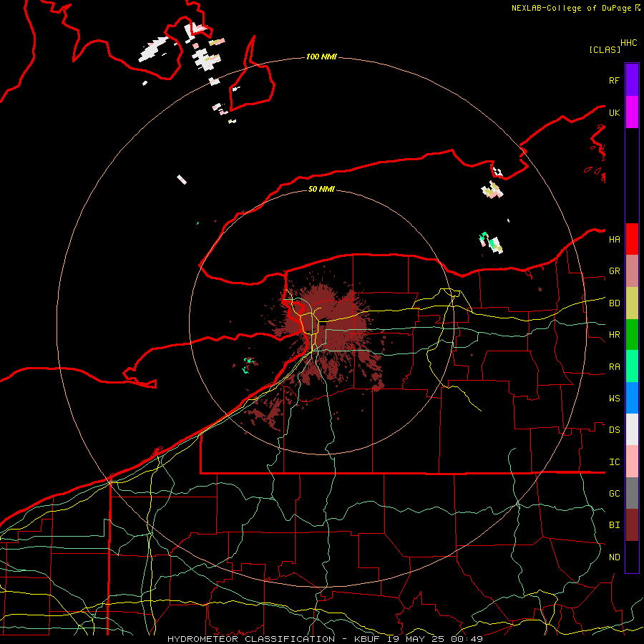Click the small green rain echo over Lake Erie
Screen dimensions: 644x644
[x=248, y=365]
